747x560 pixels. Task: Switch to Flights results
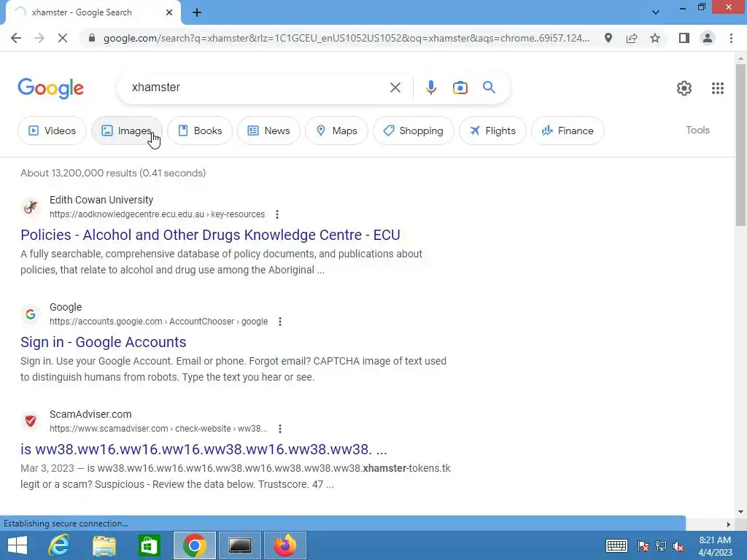492,131
